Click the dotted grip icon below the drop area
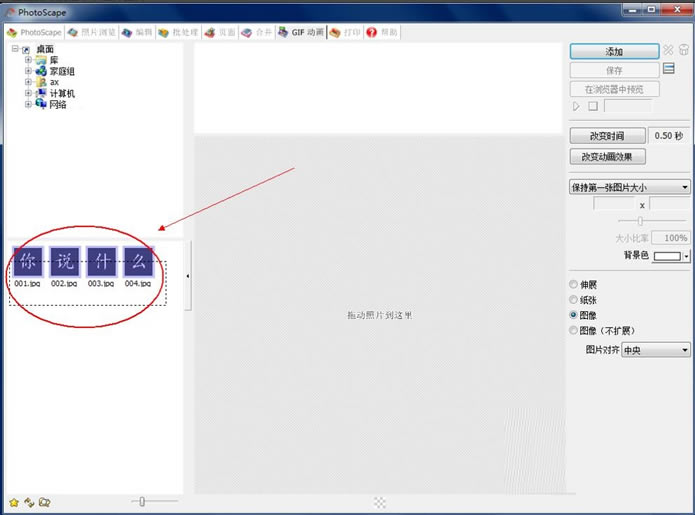The width and height of the screenshot is (695, 515). [x=379, y=502]
